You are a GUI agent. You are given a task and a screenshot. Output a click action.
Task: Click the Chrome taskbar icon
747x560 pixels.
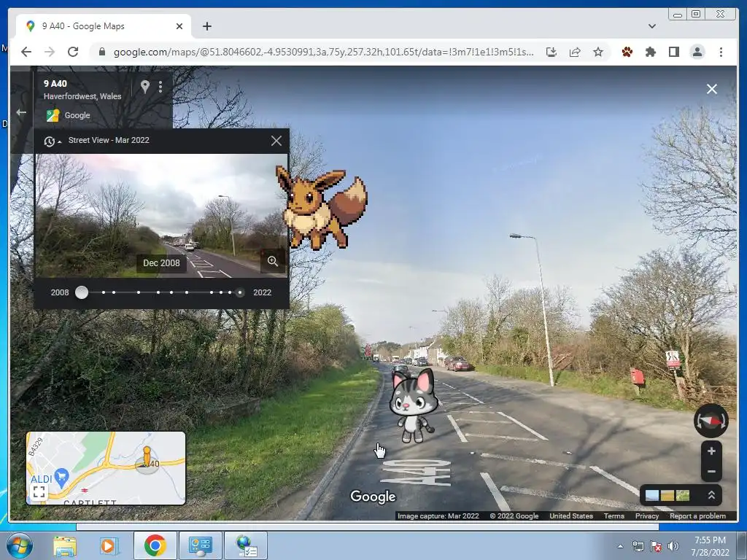[x=155, y=545]
